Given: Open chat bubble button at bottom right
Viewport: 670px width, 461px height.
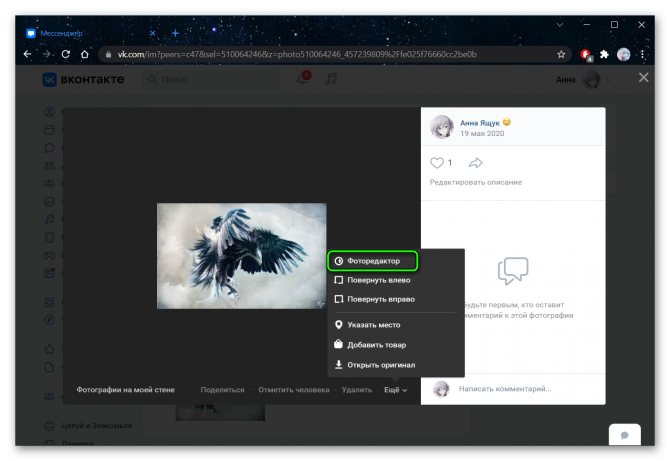Looking at the screenshot, I should point(624,435).
